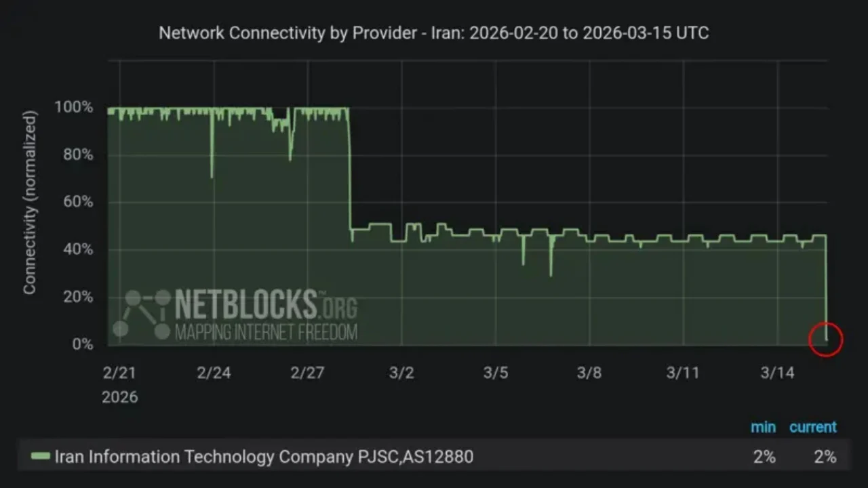Click the 2026 year label below the axis
The image size is (868, 488).
tap(119, 396)
